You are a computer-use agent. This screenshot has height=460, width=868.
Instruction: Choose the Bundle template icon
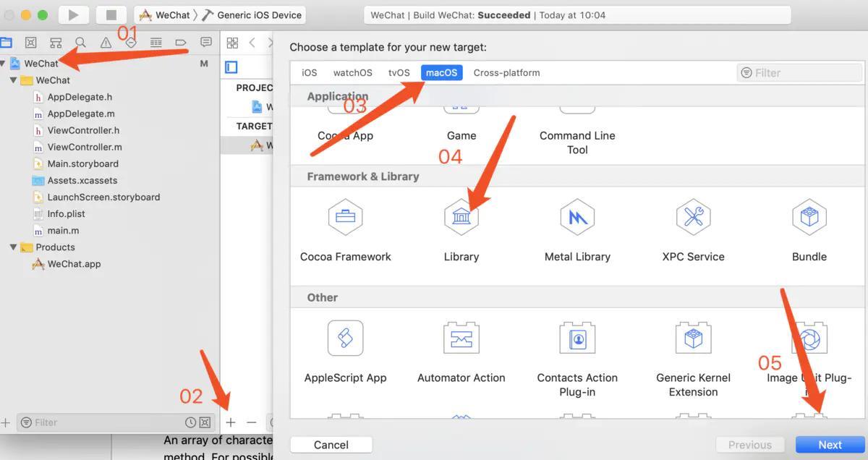pos(809,216)
